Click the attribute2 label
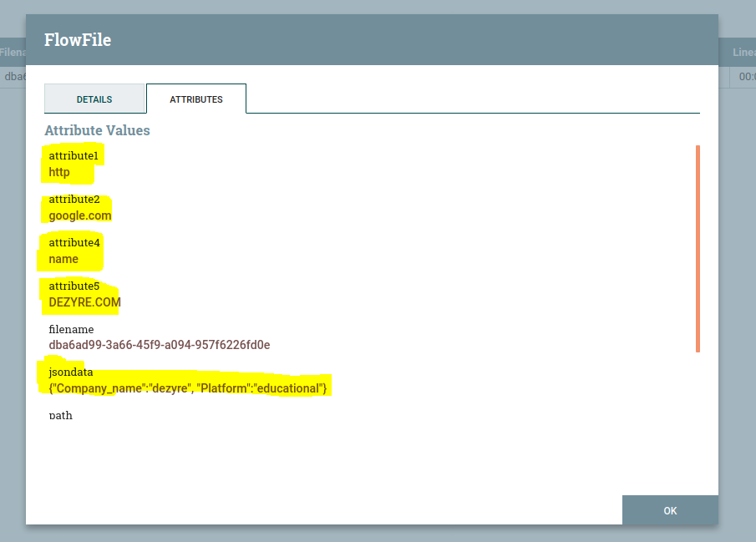 click(74, 200)
